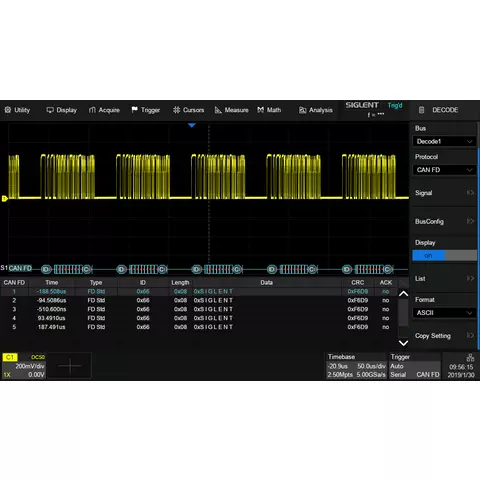This screenshot has height=480, width=480.
Task: Click the list scroll down arrow
Action: click(x=403, y=343)
